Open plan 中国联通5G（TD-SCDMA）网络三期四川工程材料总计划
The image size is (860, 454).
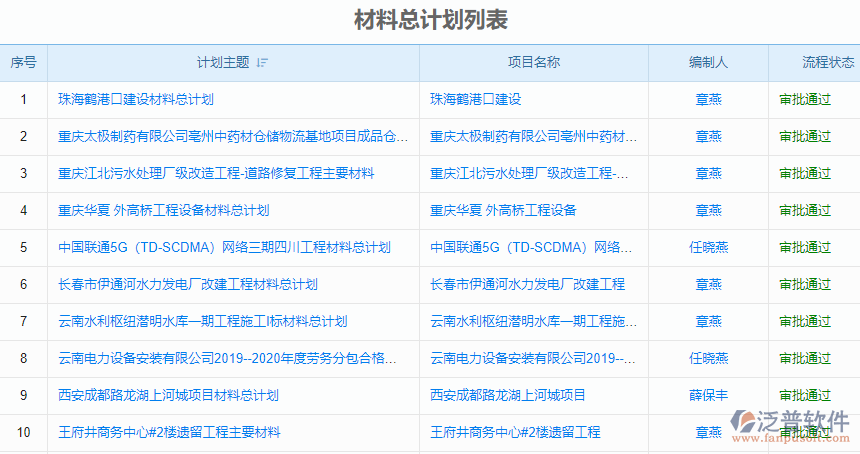point(224,247)
